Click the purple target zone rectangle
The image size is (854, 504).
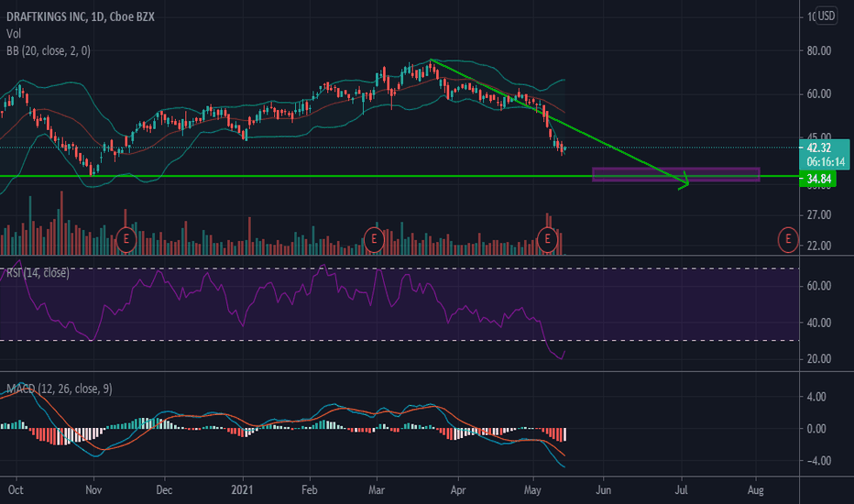point(676,174)
